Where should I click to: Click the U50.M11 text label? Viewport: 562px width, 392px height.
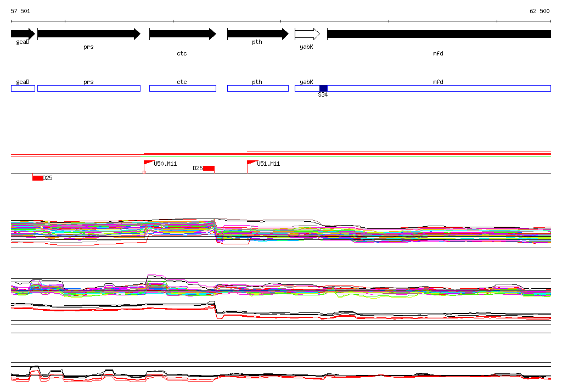[165, 164]
